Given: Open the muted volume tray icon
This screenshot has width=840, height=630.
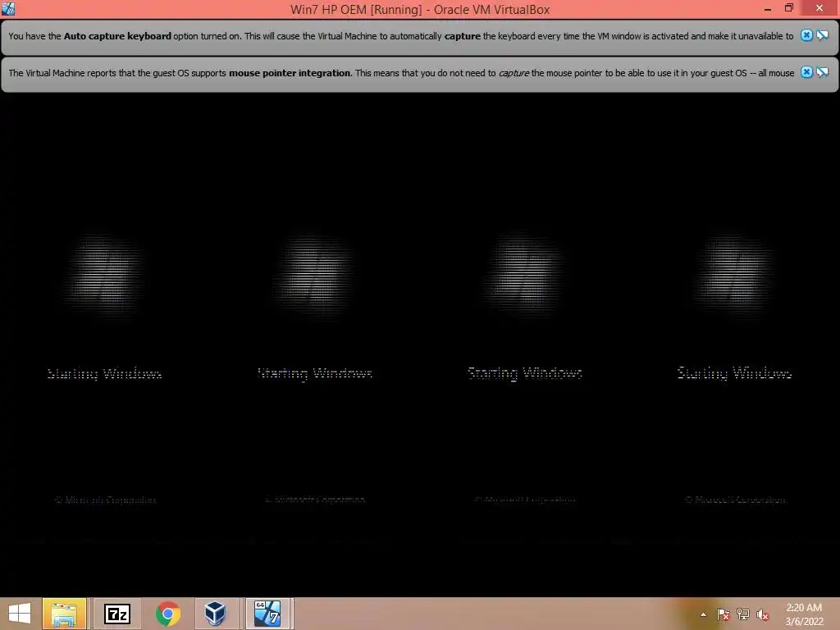Looking at the screenshot, I should pos(762,614).
